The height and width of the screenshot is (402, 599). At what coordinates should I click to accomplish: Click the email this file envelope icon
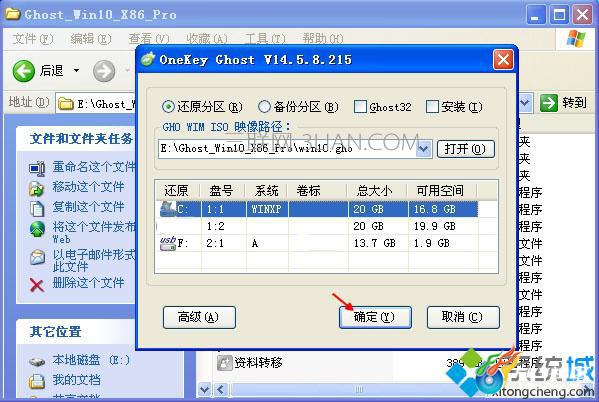(x=37, y=257)
